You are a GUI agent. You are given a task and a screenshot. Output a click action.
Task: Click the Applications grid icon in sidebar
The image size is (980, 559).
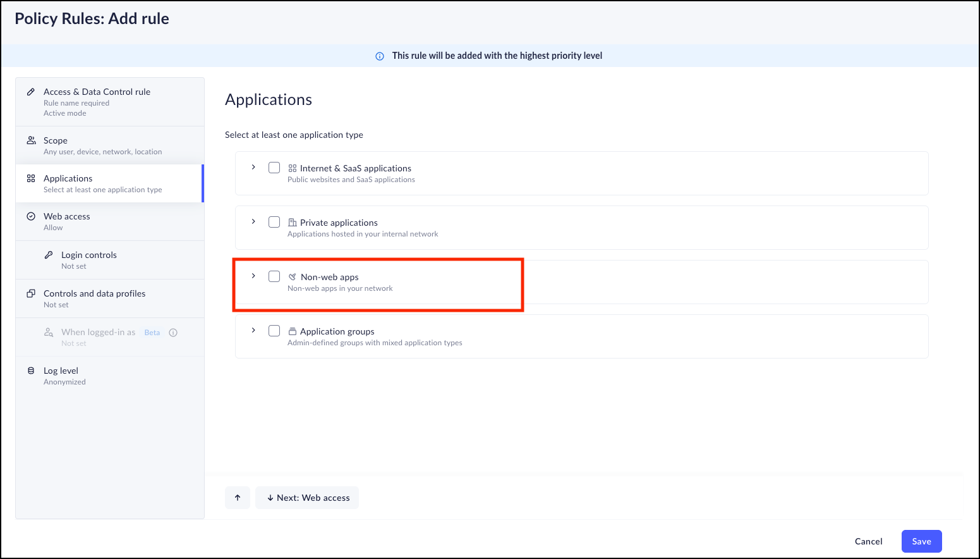(x=31, y=178)
